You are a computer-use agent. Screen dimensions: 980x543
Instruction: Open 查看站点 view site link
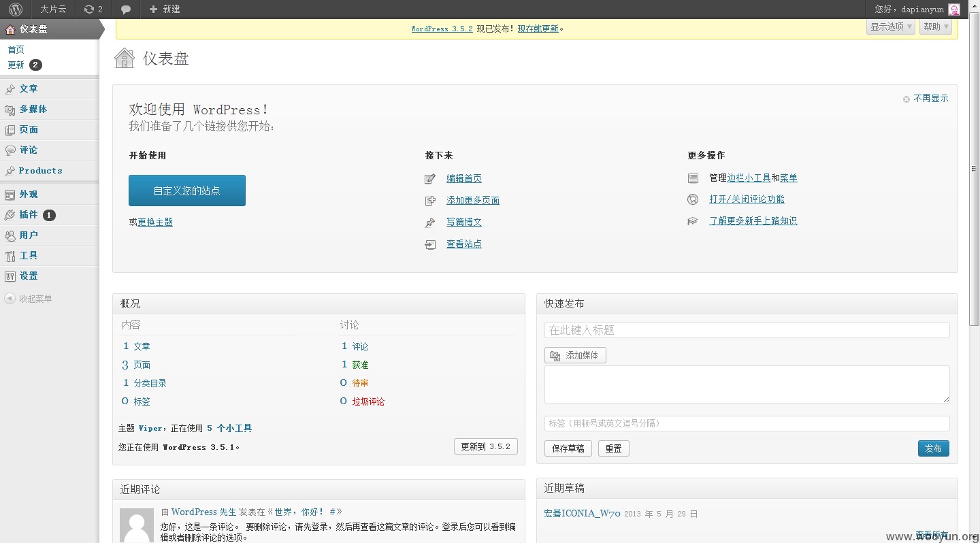(464, 244)
